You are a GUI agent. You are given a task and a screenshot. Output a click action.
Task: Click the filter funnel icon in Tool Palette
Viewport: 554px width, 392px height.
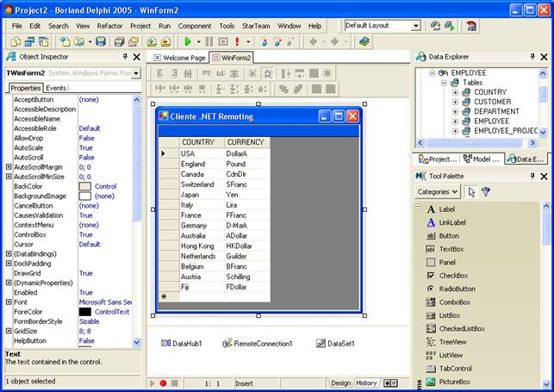point(486,192)
